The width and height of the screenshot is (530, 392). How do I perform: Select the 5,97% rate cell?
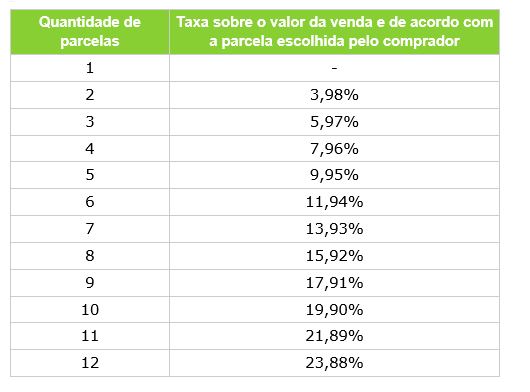334,122
